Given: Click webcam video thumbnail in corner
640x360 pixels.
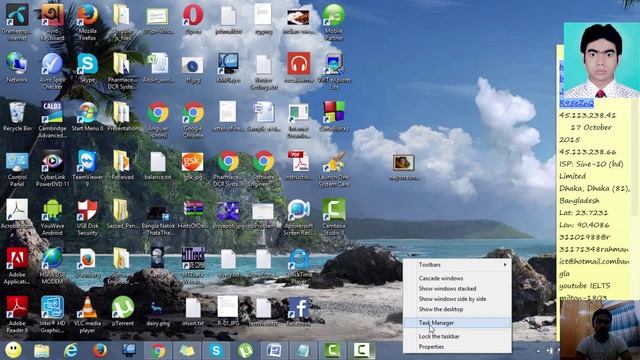Looking at the screenshot, I should [600, 330].
